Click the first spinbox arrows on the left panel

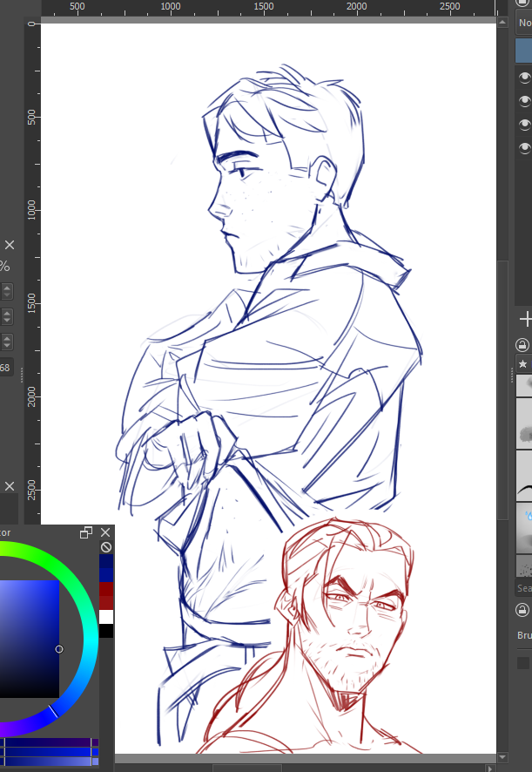tap(7, 291)
